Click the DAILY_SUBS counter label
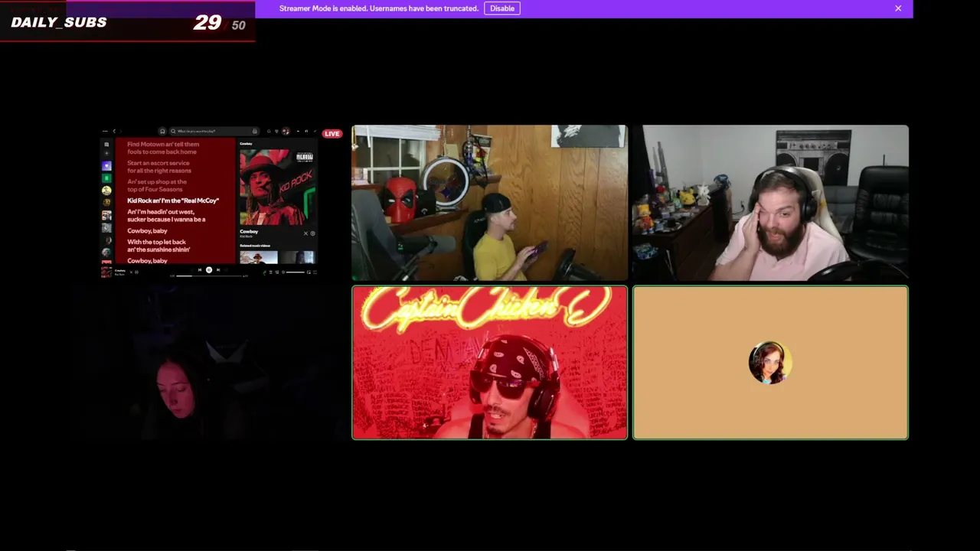Screen dimensions: 980x551 pos(59,22)
